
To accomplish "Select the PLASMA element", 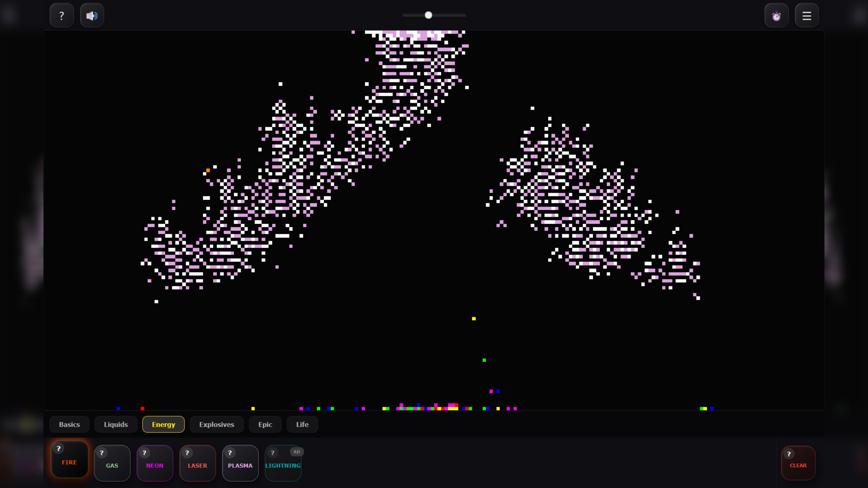I will [240, 465].
